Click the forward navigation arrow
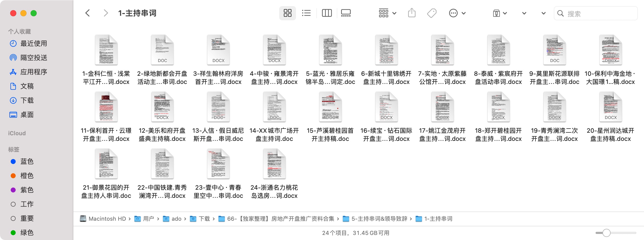The image size is (644, 240). coord(106,13)
